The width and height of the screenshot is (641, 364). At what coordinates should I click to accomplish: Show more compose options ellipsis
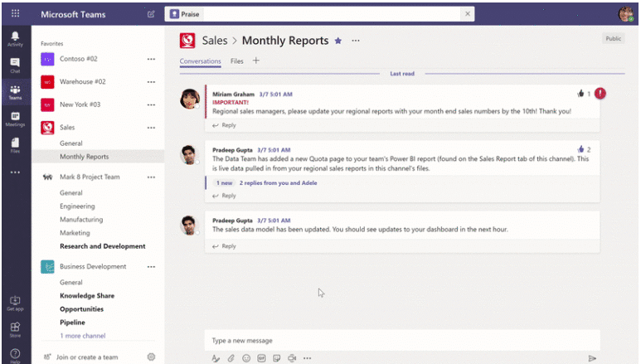307,358
